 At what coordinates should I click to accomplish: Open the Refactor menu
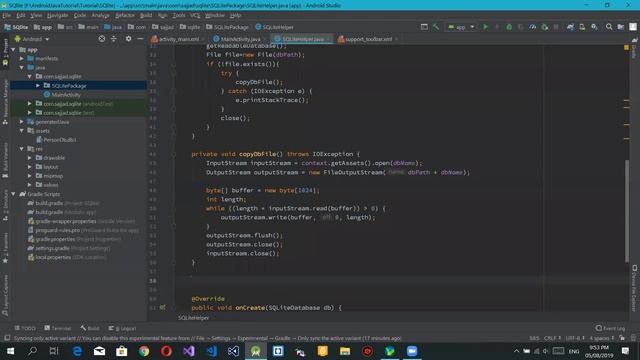pyautogui.click(x=124, y=16)
